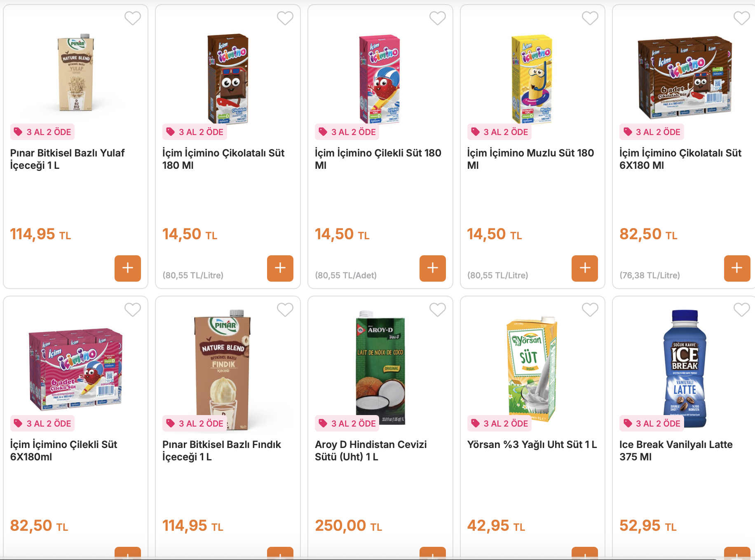The height and width of the screenshot is (560, 755).
Task: Open Ice Break Vanilyalı Latte 375 Ml product link
Action: pos(676,450)
